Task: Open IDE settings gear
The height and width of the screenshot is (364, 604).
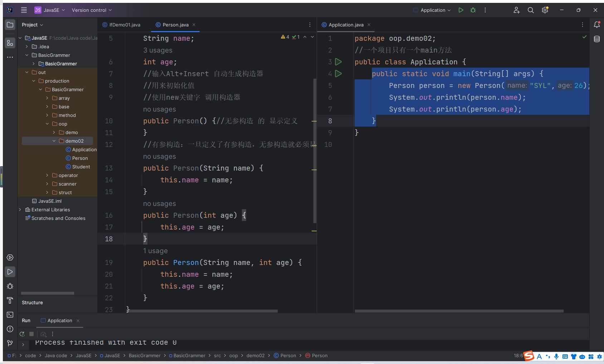Action: (545, 10)
